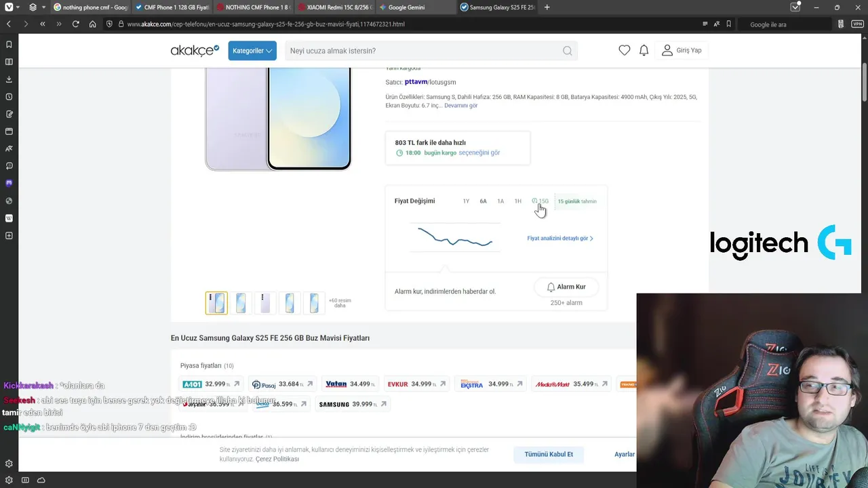Accept cookies with Tümünü Kabul Et
Screen dimensions: 868x488
[x=549, y=454]
